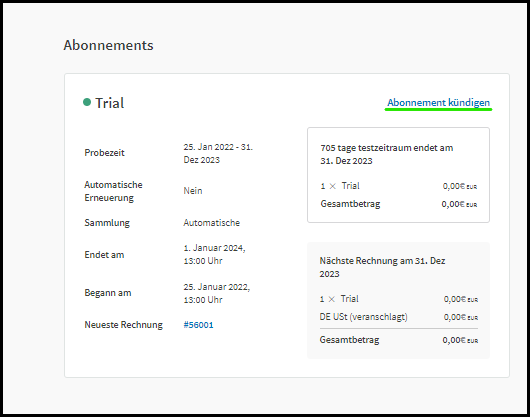The width and height of the screenshot is (530, 417).
Task: Select the Automatische collection value
Action: (x=212, y=223)
